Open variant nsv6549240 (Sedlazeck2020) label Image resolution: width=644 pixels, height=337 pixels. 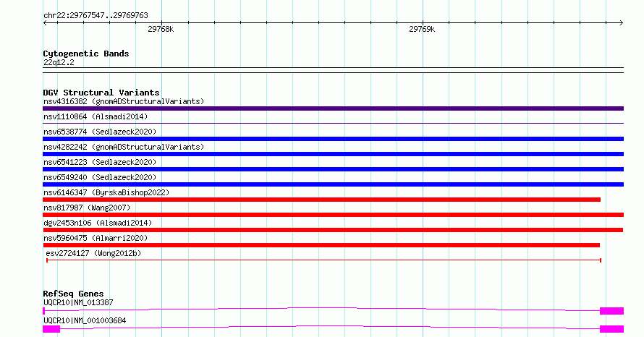pos(100,177)
